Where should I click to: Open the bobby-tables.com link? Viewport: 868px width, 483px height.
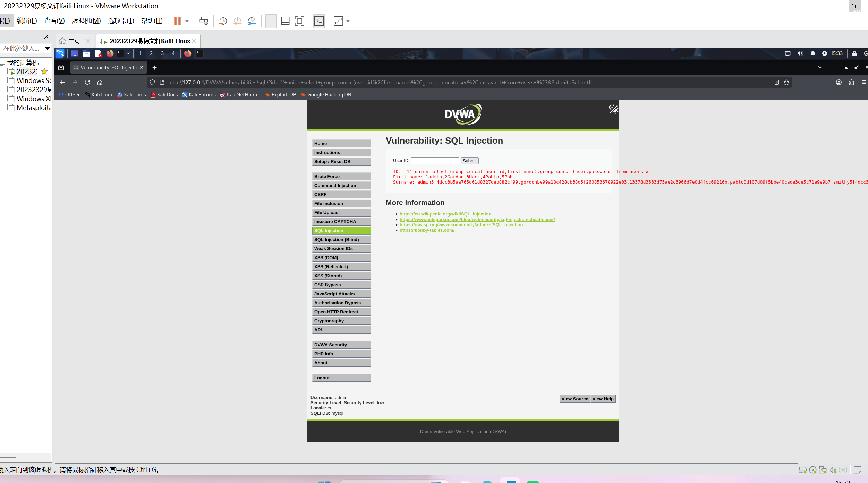pos(427,230)
